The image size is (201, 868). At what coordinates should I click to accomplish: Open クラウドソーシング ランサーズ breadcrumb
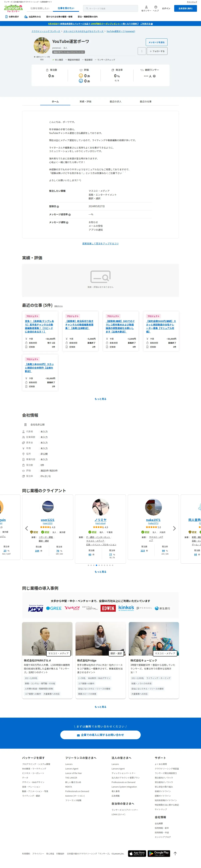[x=46, y=31]
